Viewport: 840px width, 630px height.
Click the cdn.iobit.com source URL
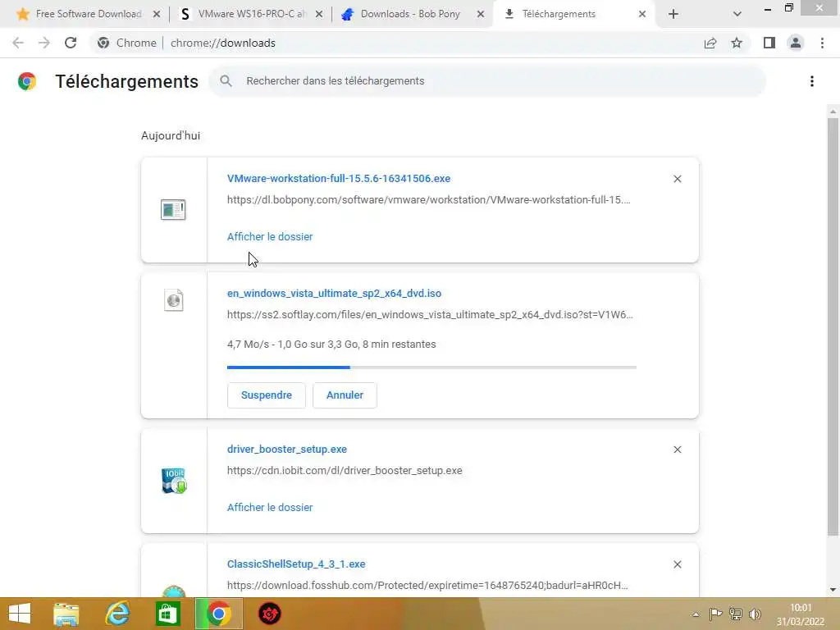tap(345, 470)
